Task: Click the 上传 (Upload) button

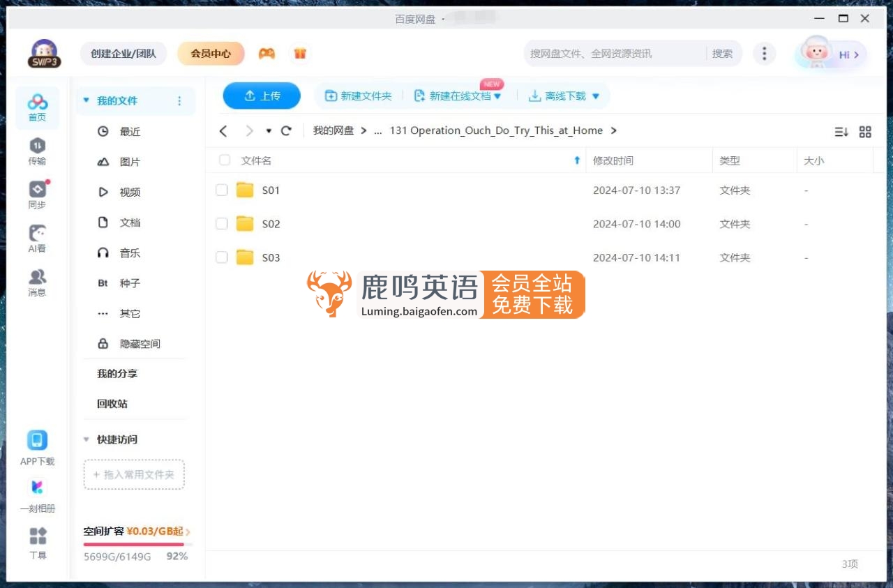Action: [262, 96]
